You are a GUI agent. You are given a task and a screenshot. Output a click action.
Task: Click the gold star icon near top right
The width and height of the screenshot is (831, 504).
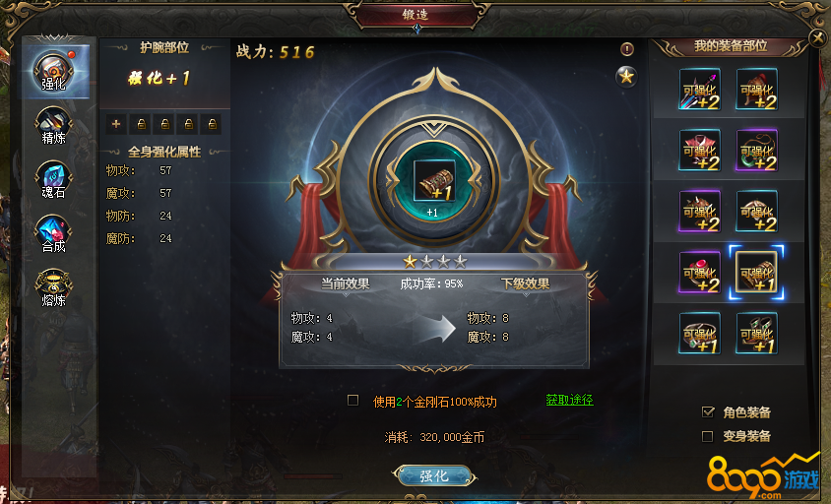[626, 77]
